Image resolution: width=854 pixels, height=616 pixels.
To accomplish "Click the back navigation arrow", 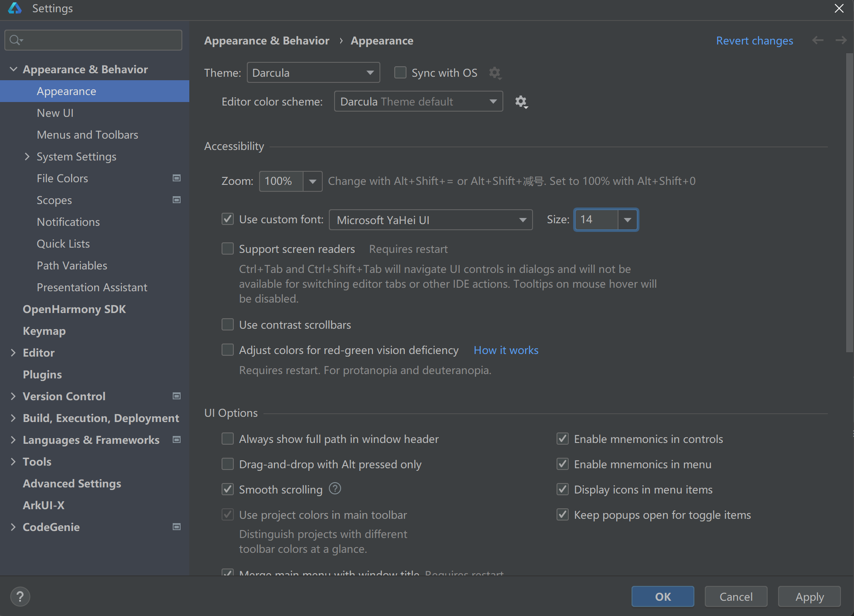I will click(x=818, y=41).
